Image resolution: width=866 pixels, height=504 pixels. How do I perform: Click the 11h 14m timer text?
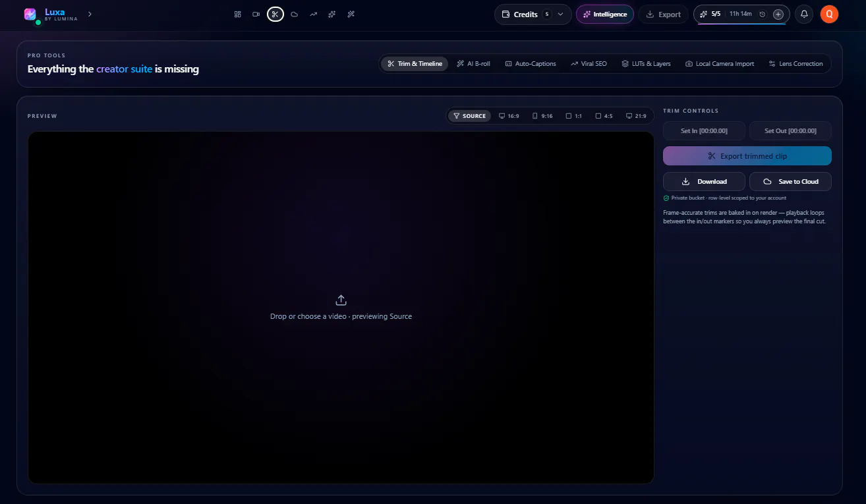741,14
